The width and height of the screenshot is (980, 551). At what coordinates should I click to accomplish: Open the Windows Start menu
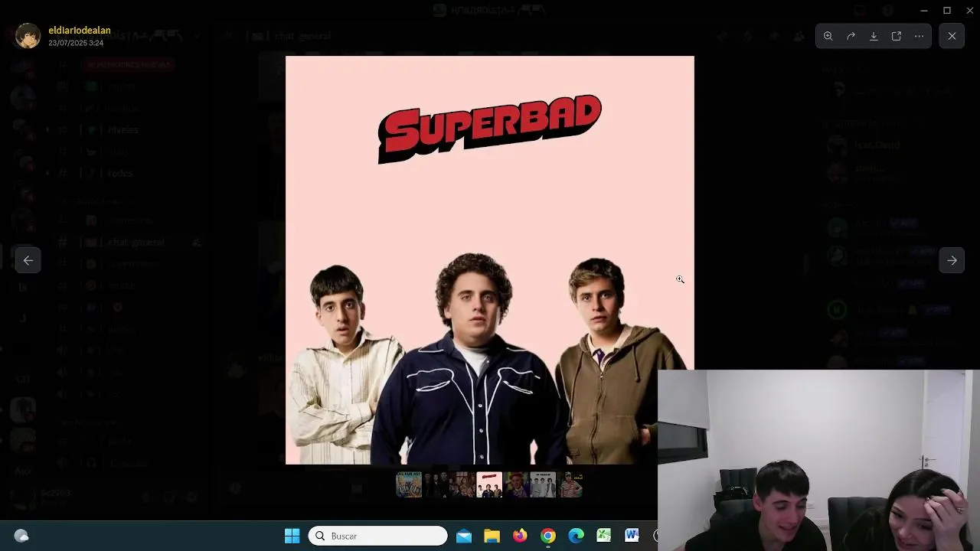(292, 536)
